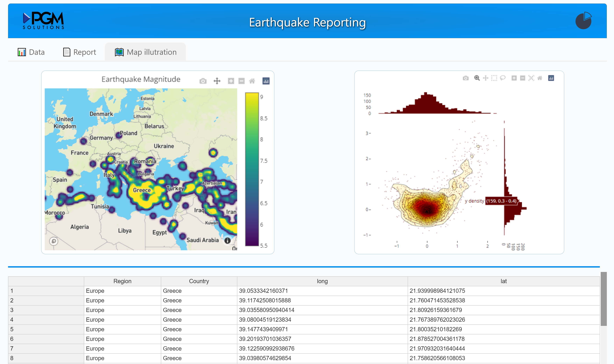
Task: Click the long column header
Action: pos(322,281)
